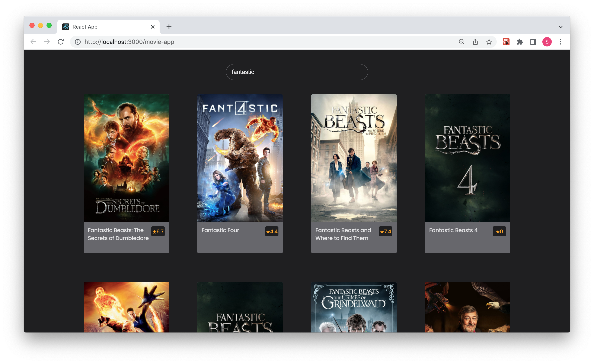594x364 pixels.
Task: Click the Fantastic Four title text
Action: coord(220,230)
